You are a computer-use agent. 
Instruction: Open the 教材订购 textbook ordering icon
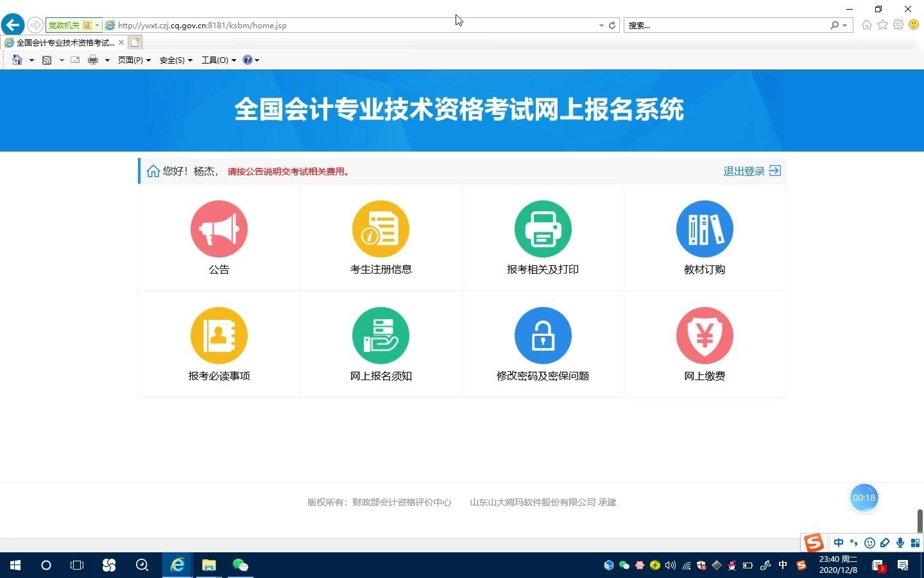[704, 229]
